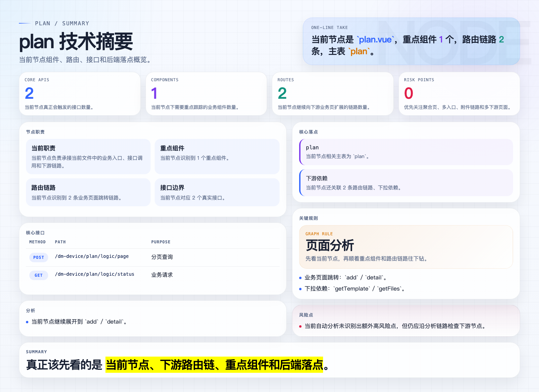Select path /dm-device/plan/logic/page

click(x=92, y=257)
